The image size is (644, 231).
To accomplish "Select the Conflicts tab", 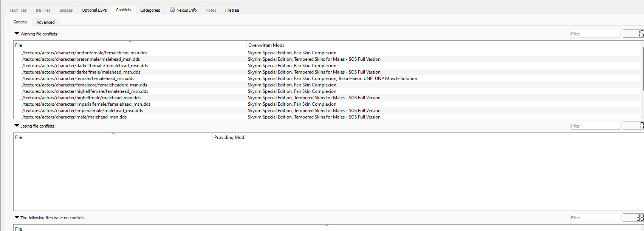I will [x=124, y=10].
